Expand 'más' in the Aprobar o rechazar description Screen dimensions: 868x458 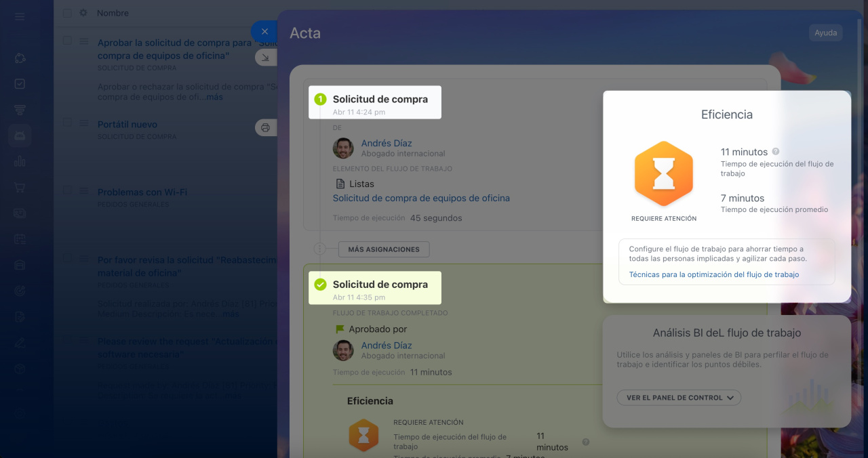click(x=214, y=97)
